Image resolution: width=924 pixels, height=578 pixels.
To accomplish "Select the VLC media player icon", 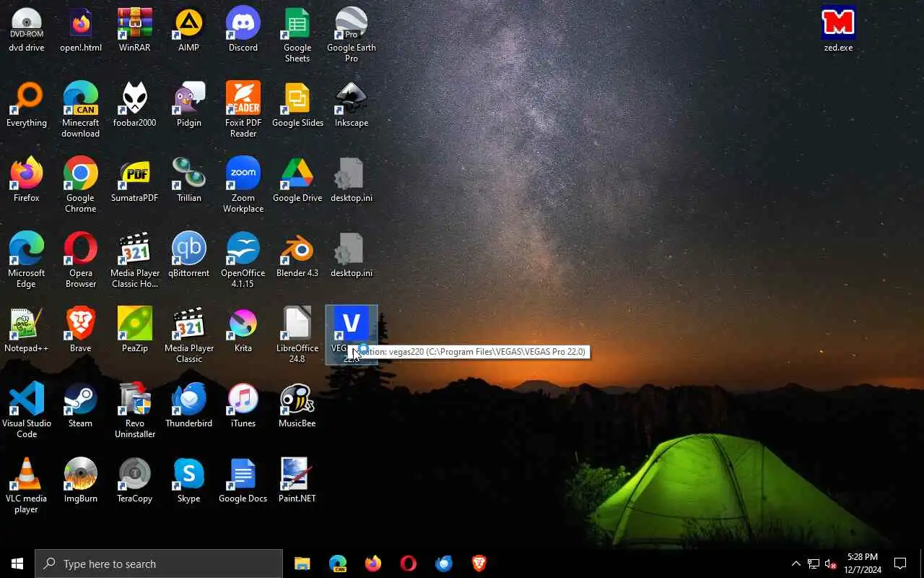I will pos(27,486).
